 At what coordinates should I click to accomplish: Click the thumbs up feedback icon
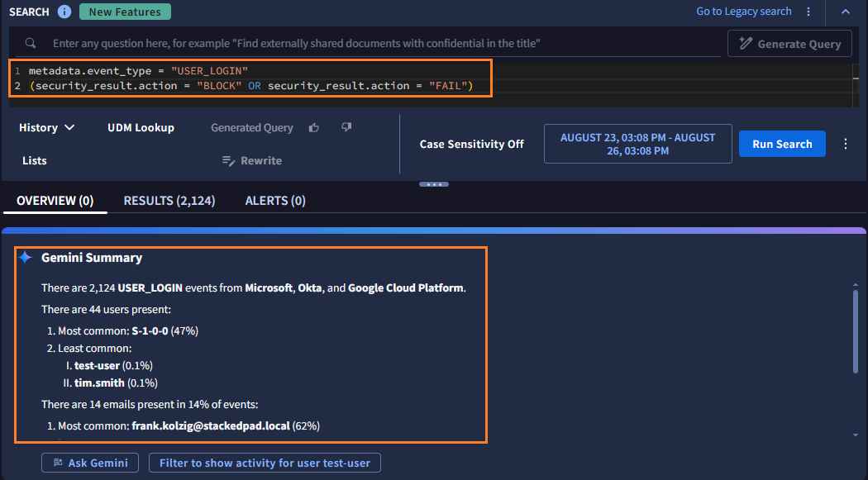click(314, 127)
